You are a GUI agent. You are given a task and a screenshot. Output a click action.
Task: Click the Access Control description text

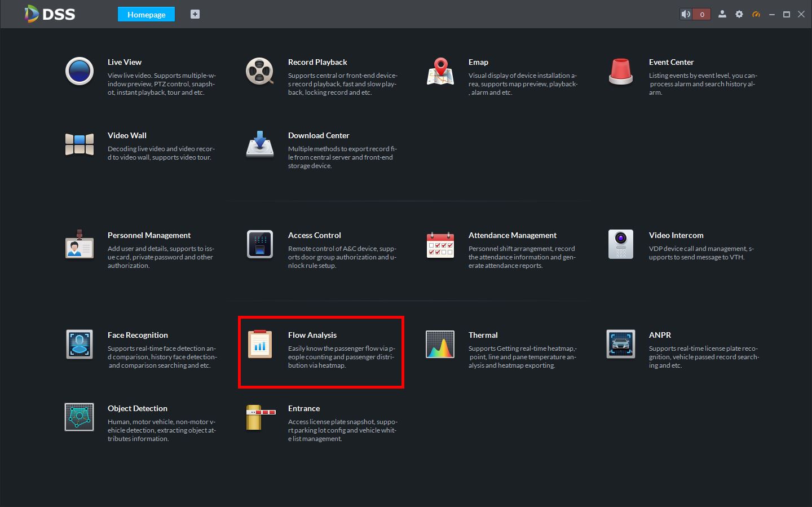tap(342, 257)
